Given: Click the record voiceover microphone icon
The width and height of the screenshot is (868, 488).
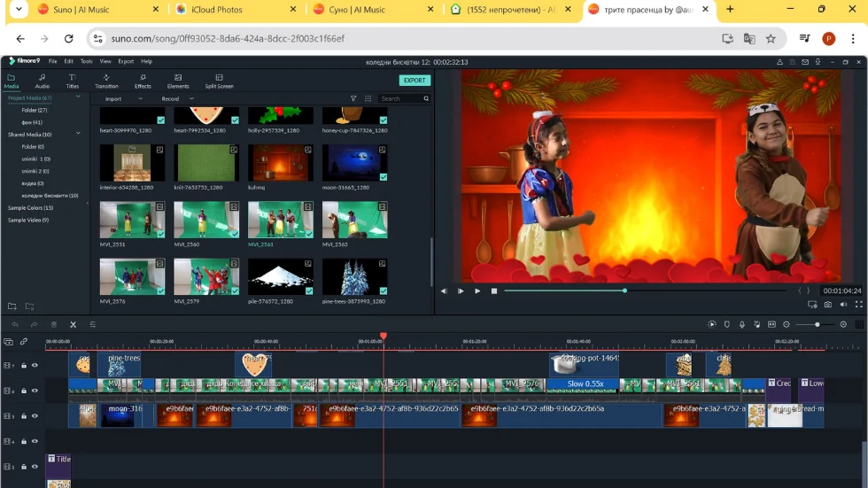Looking at the screenshot, I should (742, 325).
